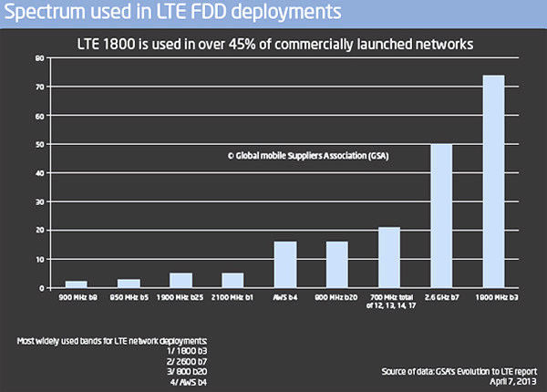Click the 900 MHz b8 axis label

pyautogui.click(x=77, y=297)
